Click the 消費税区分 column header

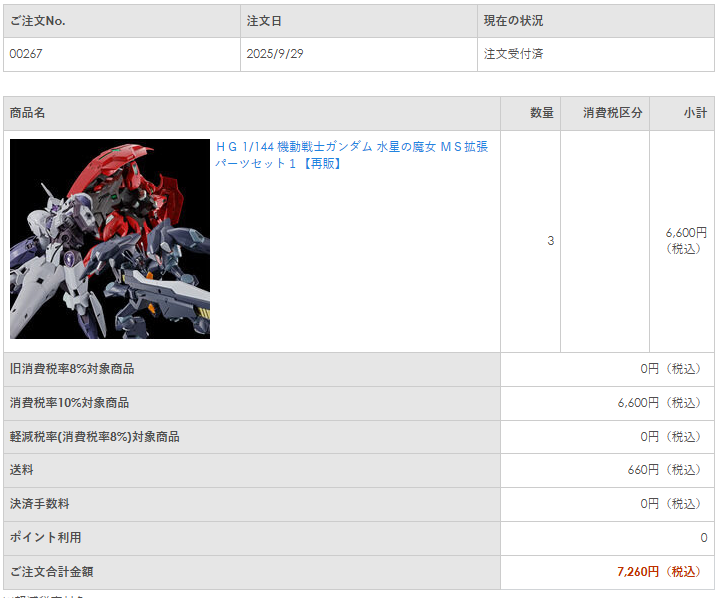(x=613, y=113)
